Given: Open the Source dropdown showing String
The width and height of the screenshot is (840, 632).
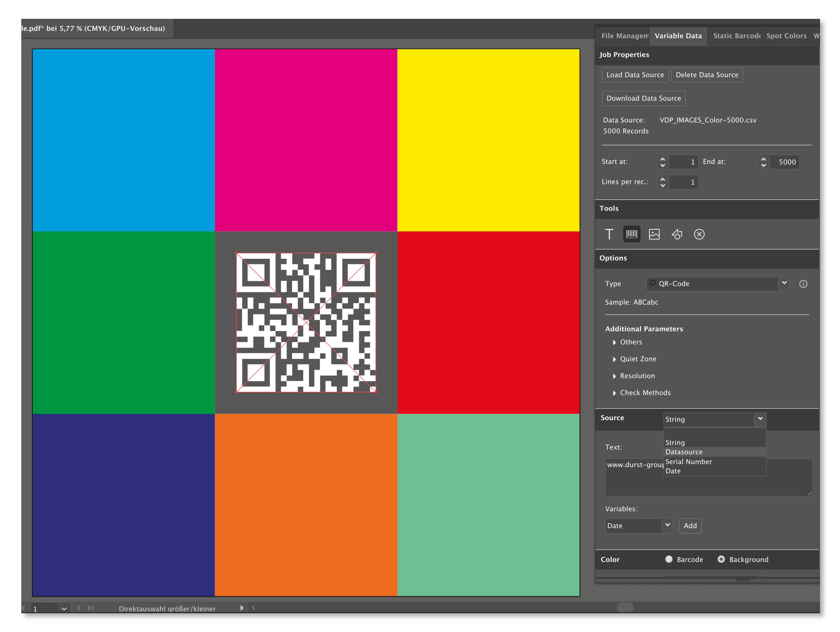Looking at the screenshot, I should click(760, 419).
